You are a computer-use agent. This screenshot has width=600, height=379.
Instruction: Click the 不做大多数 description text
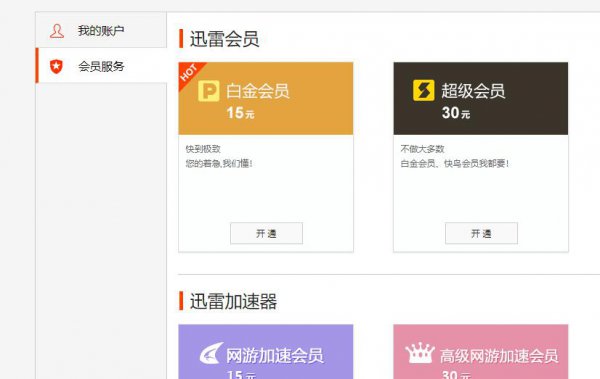coord(422,149)
